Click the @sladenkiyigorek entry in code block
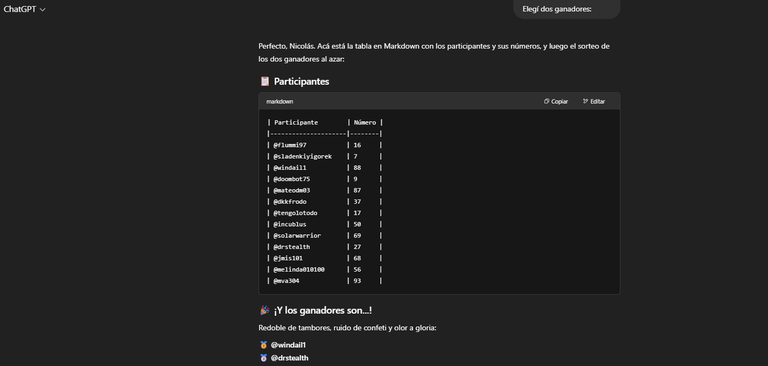Image resolution: width=768 pixels, height=366 pixels. click(x=302, y=156)
